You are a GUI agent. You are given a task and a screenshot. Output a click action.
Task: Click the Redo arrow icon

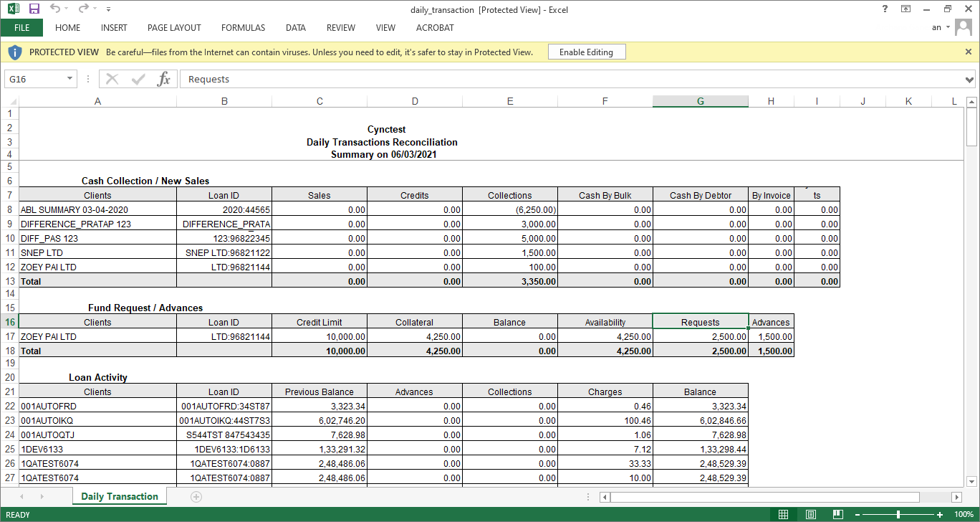(83, 9)
